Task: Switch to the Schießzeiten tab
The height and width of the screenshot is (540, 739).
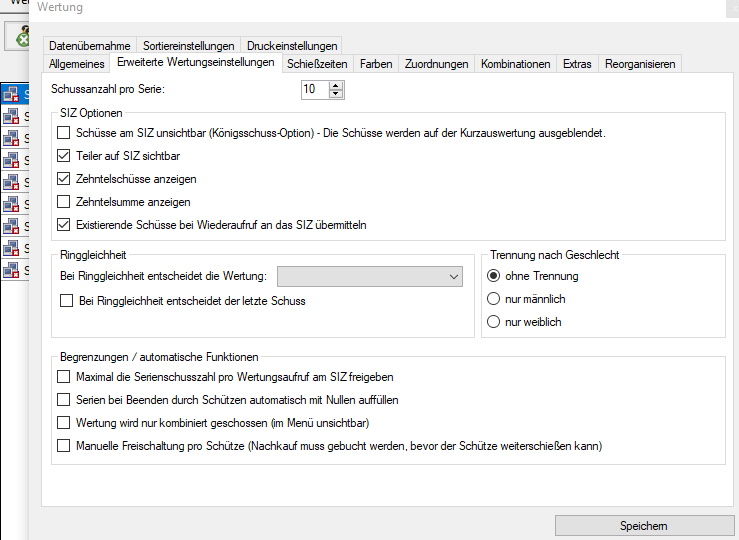Action: 317,64
